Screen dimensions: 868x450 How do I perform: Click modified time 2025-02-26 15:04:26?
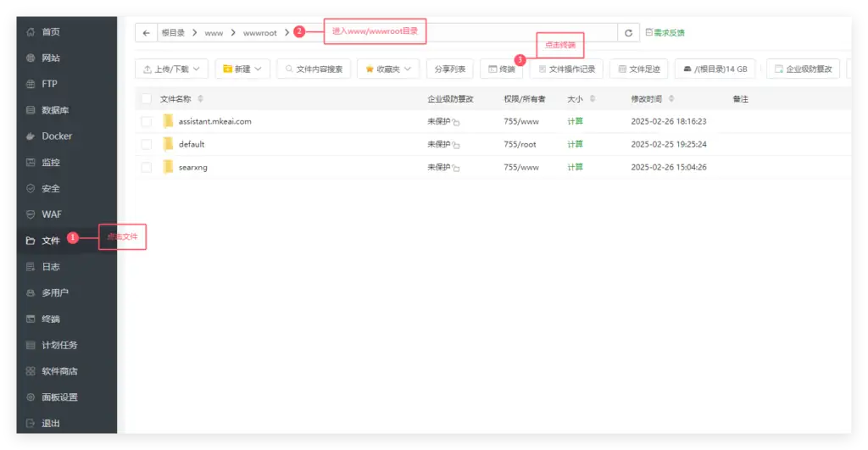click(669, 167)
